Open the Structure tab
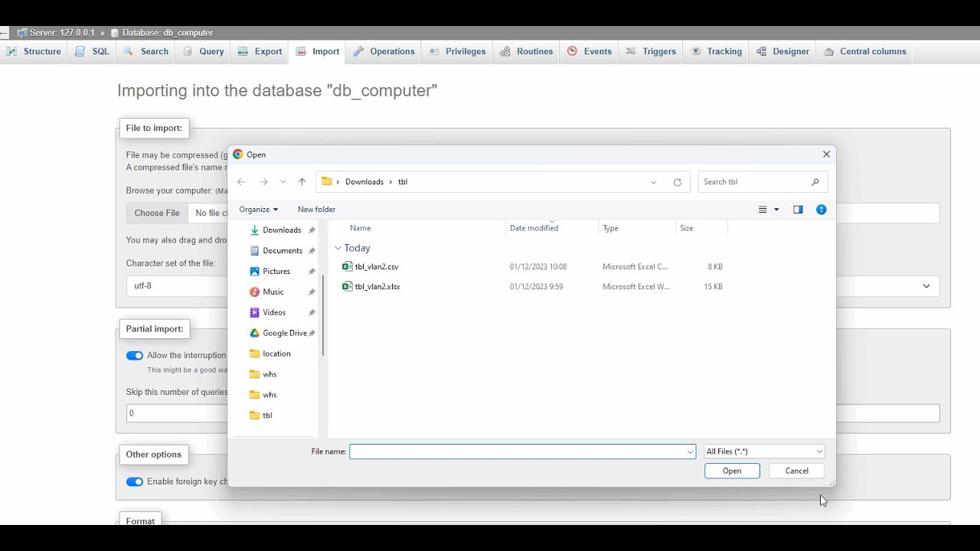This screenshot has height=551, width=980. [34, 52]
